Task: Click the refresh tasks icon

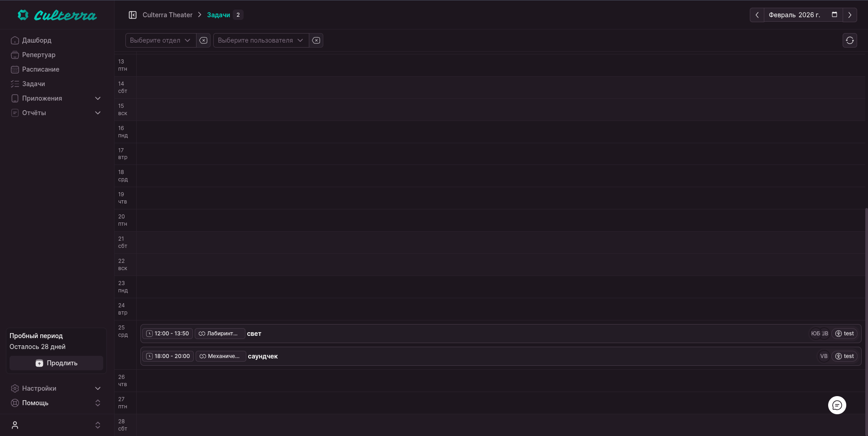Action: point(849,40)
